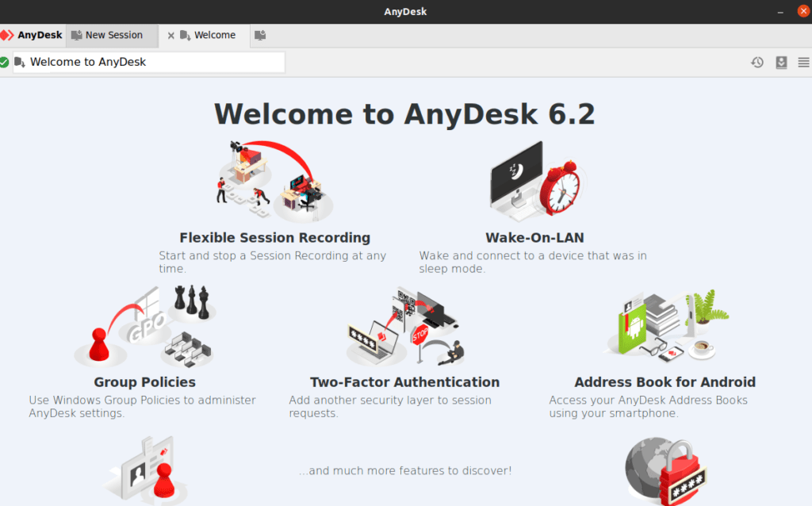Click the Flexible Session Recording illustration

[275, 182]
